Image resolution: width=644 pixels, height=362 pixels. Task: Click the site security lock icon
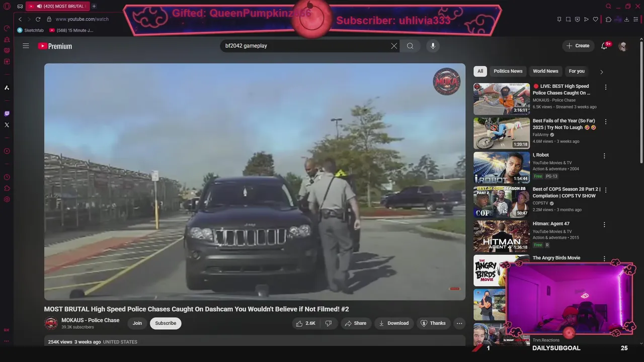pos(49,19)
